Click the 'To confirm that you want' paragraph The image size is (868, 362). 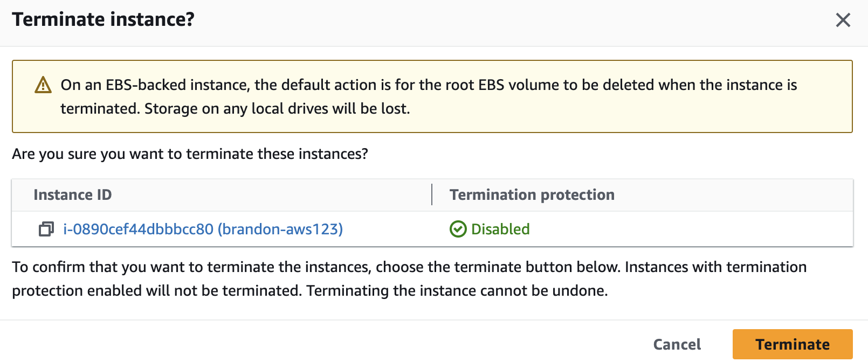[x=409, y=279]
